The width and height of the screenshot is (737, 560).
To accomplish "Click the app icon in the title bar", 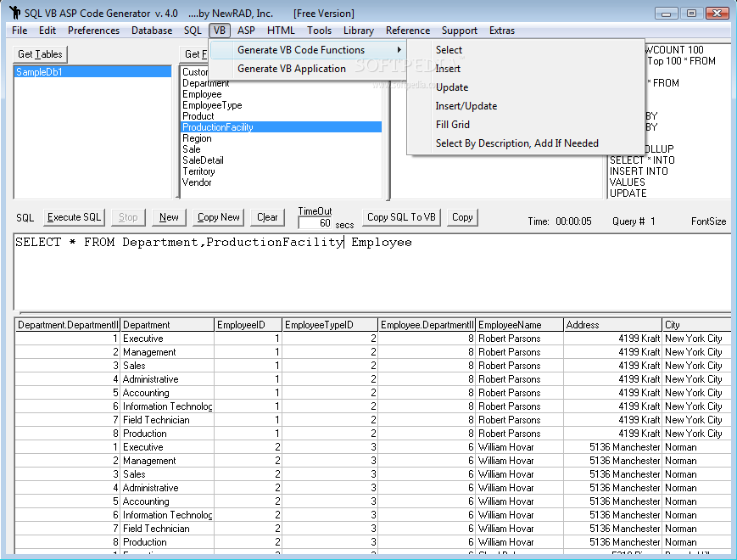I will click(15, 13).
